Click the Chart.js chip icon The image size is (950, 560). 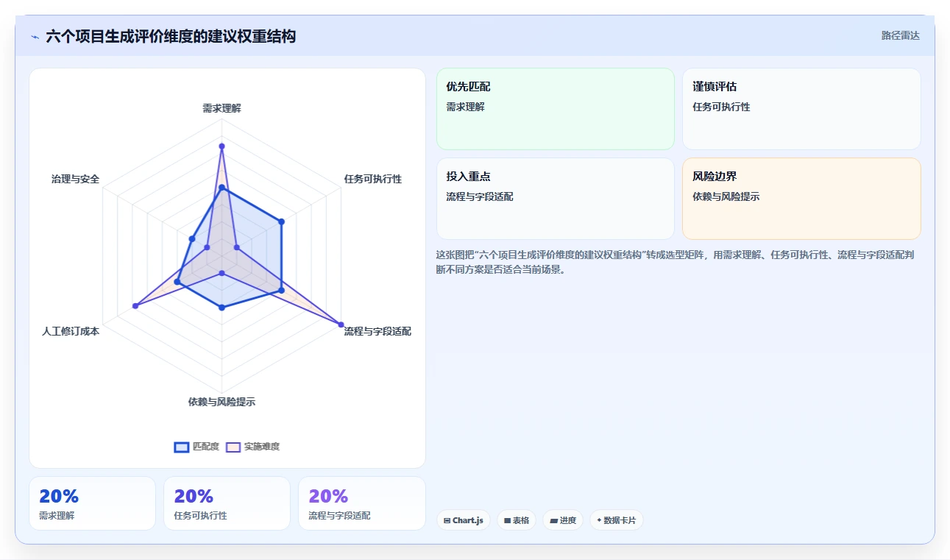(447, 520)
